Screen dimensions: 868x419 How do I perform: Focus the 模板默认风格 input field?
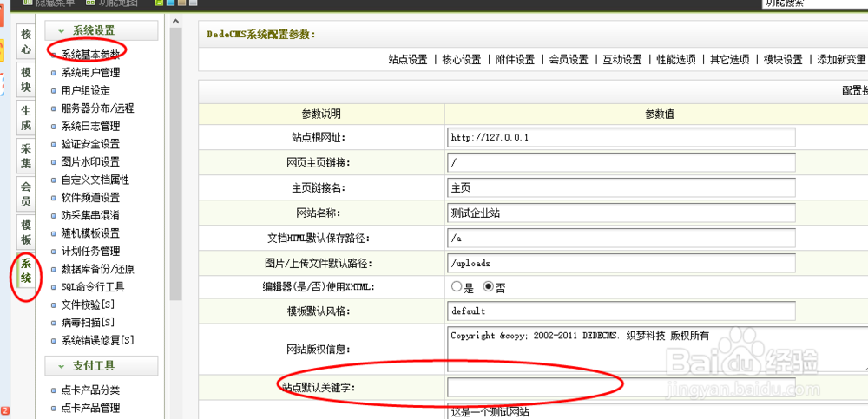coord(621,311)
